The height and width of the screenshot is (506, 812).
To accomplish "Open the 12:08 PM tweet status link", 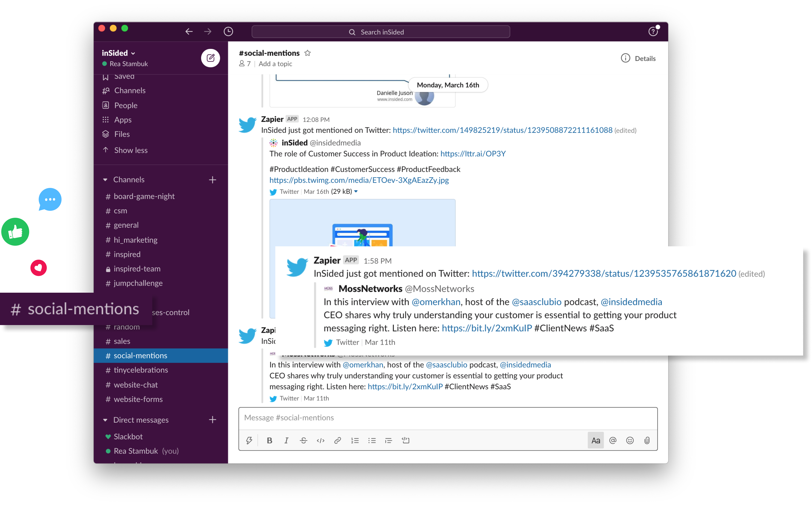I will [502, 130].
